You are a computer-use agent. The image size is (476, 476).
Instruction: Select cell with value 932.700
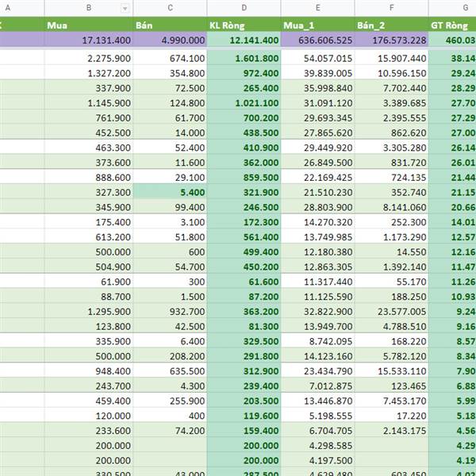pyautogui.click(x=170, y=311)
